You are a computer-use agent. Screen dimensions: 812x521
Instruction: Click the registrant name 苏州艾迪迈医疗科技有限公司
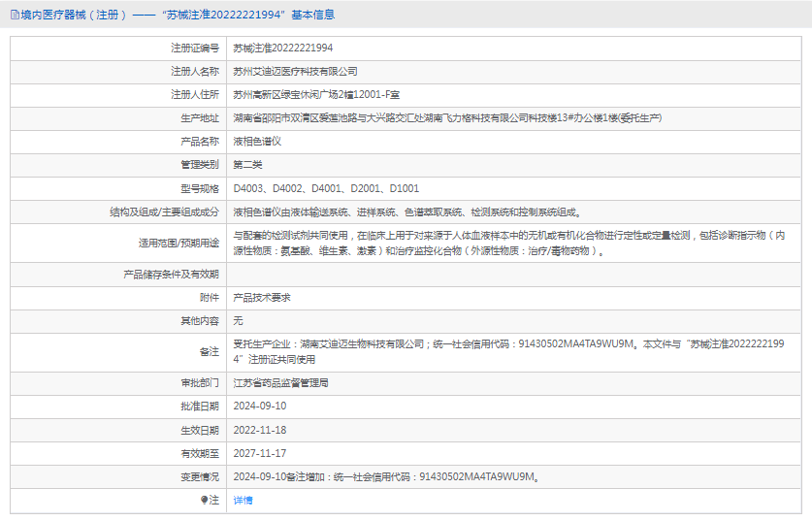[x=295, y=72]
